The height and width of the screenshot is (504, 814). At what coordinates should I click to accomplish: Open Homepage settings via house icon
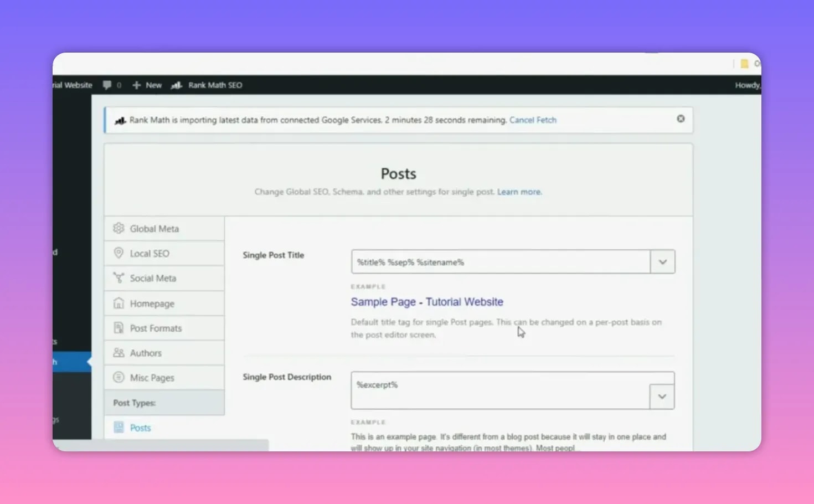119,303
